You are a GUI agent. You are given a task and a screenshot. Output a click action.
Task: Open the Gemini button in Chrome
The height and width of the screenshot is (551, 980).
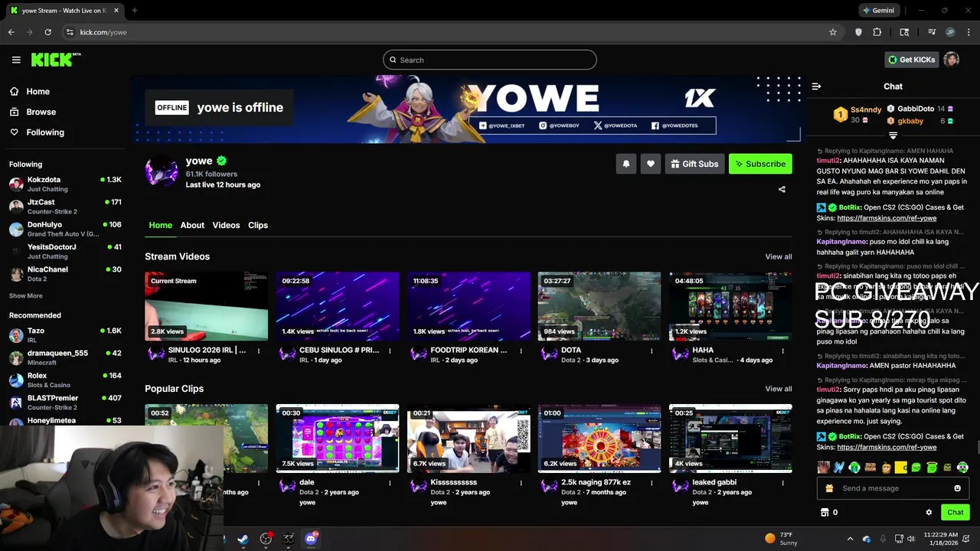click(x=878, y=10)
